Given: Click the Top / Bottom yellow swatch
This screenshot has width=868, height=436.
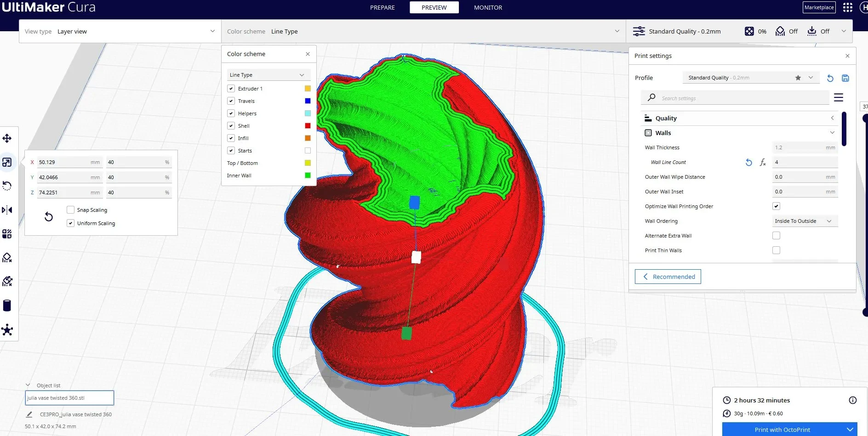Looking at the screenshot, I should click(308, 163).
